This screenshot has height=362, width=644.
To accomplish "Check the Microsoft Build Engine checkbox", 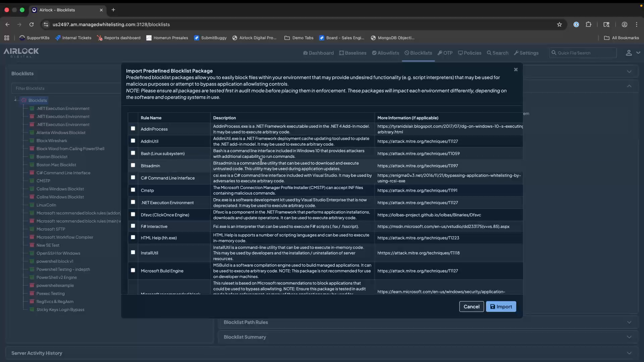I will [133, 270].
